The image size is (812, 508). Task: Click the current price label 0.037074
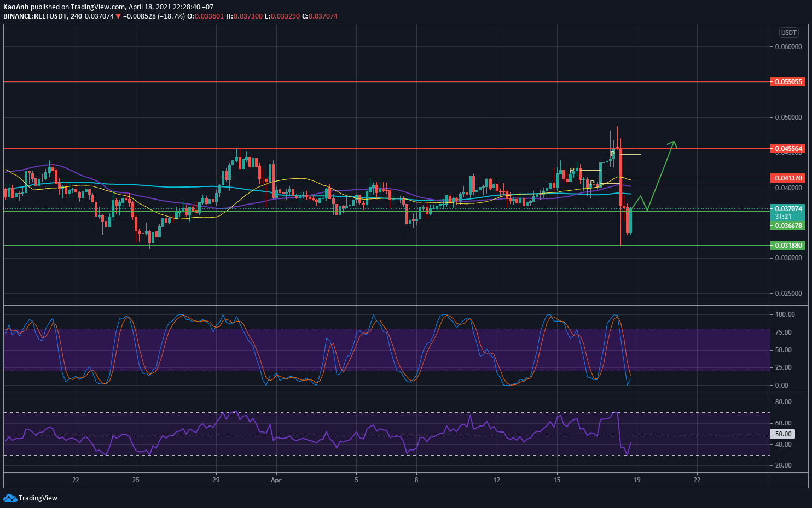[x=787, y=209]
